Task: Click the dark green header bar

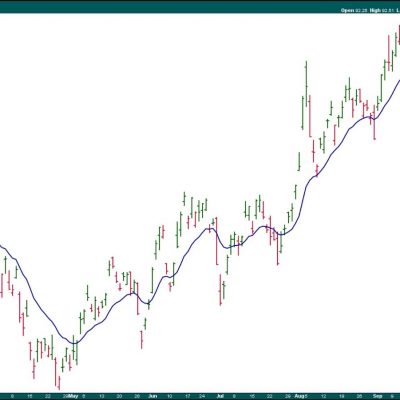Action: tap(200, 6)
